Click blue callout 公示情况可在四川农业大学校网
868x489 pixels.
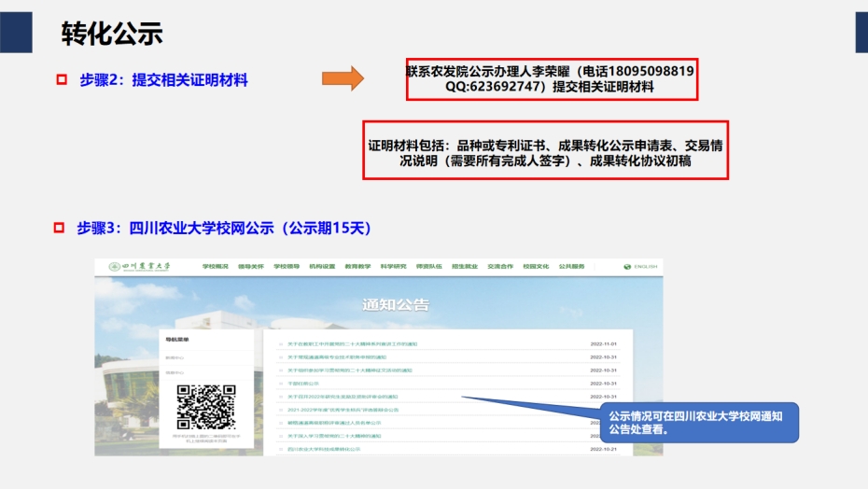click(699, 423)
